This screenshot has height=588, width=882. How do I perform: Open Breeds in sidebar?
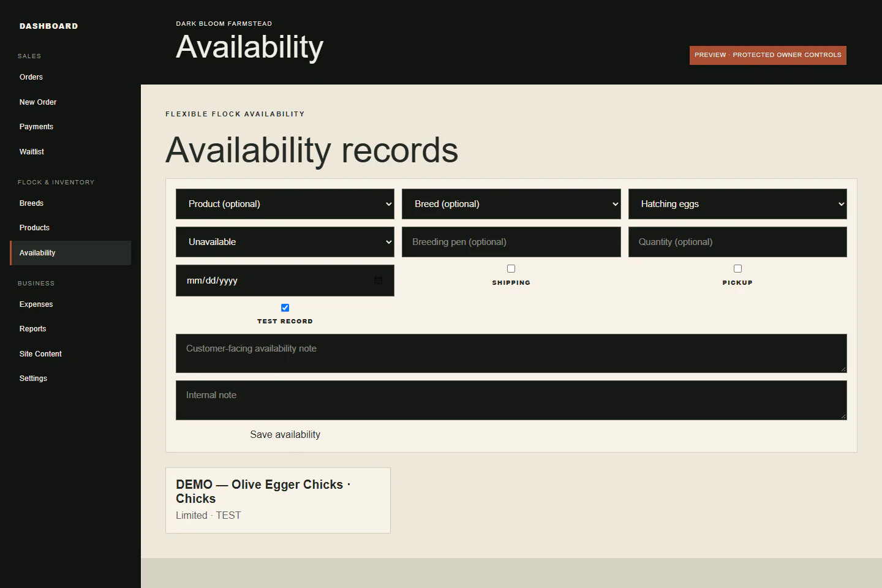[70, 203]
